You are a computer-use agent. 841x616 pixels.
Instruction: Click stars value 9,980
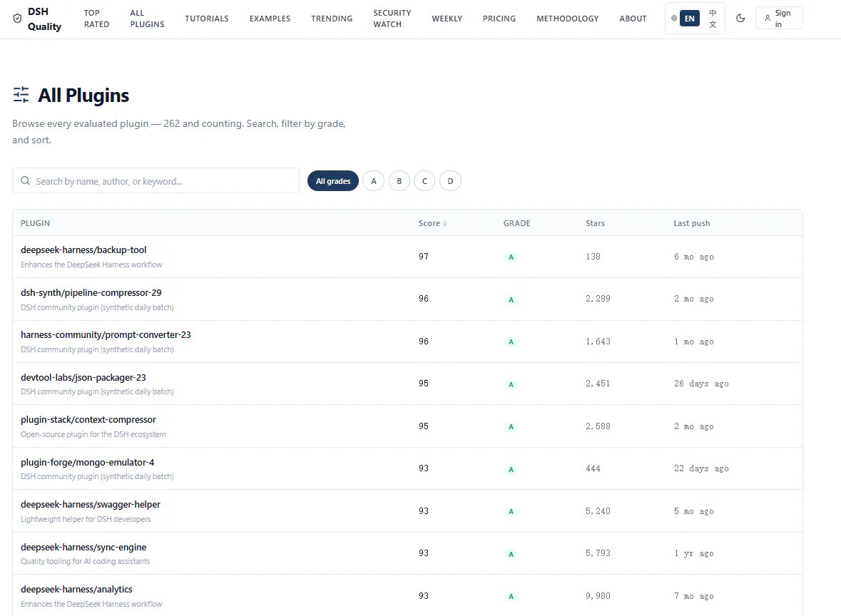[598, 595]
